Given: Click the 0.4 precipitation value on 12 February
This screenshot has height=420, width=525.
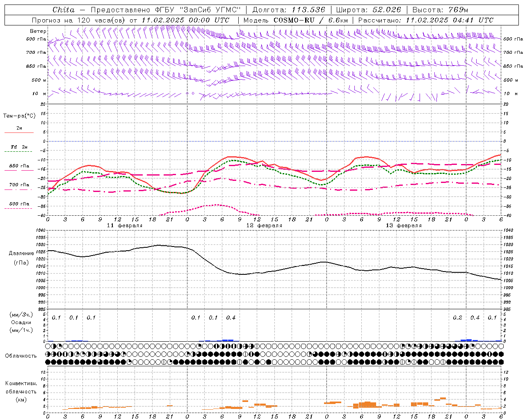Looking at the screenshot, I should pos(231,318).
